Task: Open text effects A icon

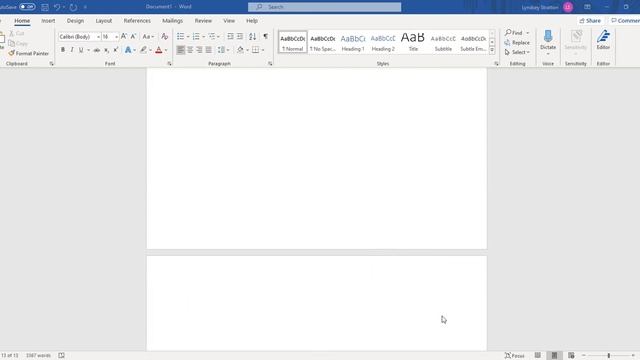Action: click(128, 50)
